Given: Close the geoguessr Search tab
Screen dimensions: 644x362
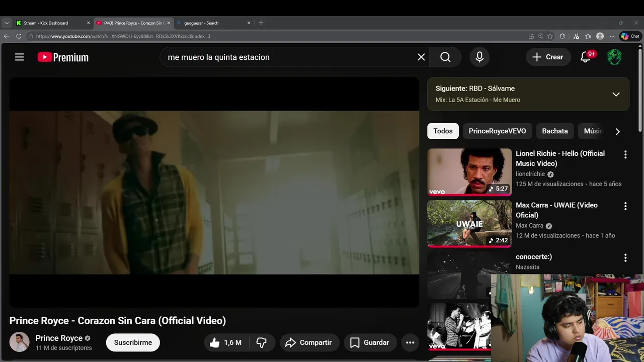Looking at the screenshot, I should point(249,23).
